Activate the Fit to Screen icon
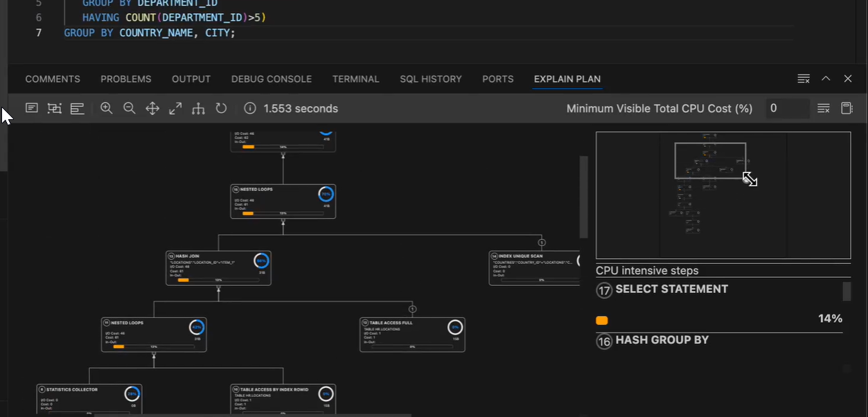 [175, 108]
